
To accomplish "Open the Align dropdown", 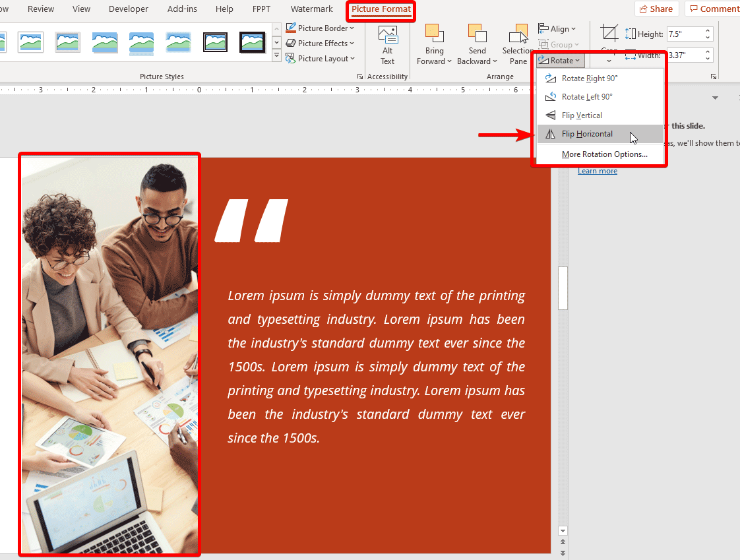I will (558, 28).
